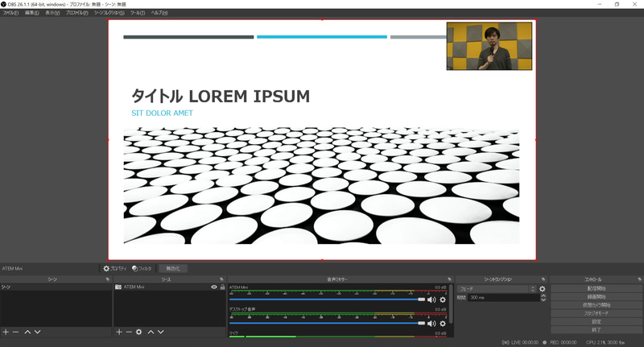Remove the selected scene with minus icon
Screen dimensions: 644x347
point(15,332)
